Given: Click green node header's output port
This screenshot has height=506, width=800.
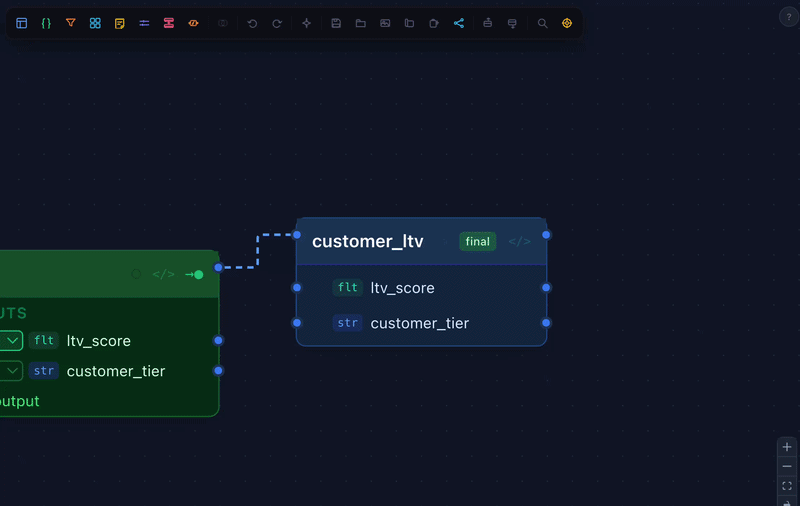Looking at the screenshot, I should point(218,267).
